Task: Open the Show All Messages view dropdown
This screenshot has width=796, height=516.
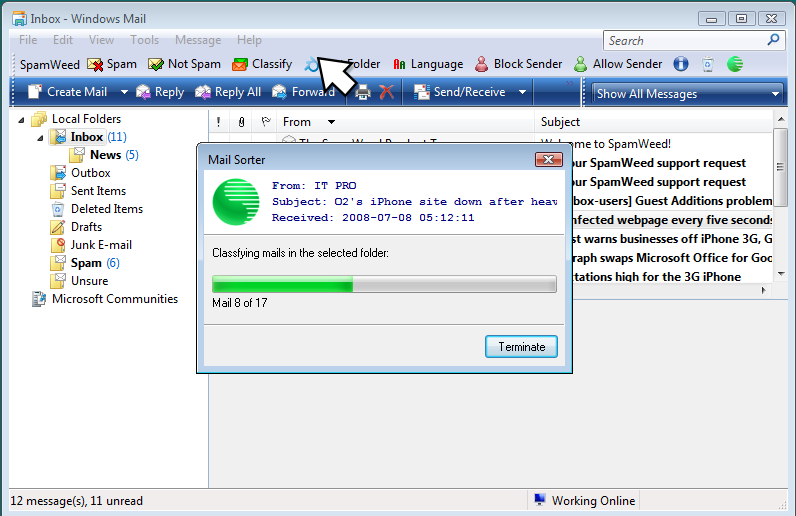Action: coord(688,94)
